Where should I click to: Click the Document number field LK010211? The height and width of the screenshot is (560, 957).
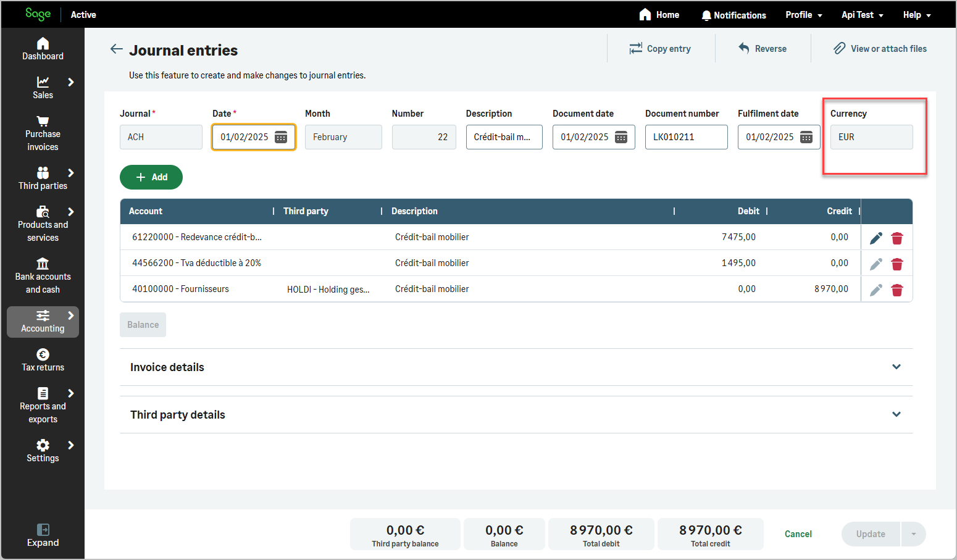click(x=687, y=137)
